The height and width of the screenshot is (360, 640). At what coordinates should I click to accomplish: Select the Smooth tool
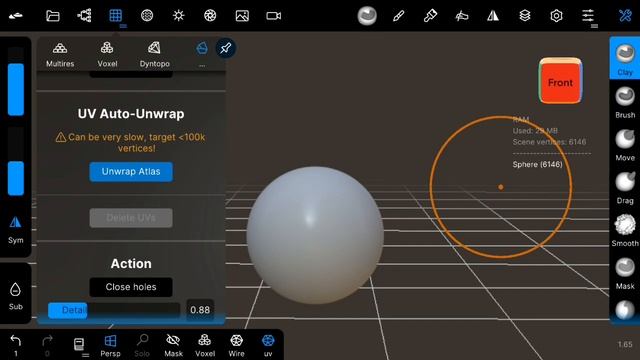(x=625, y=231)
